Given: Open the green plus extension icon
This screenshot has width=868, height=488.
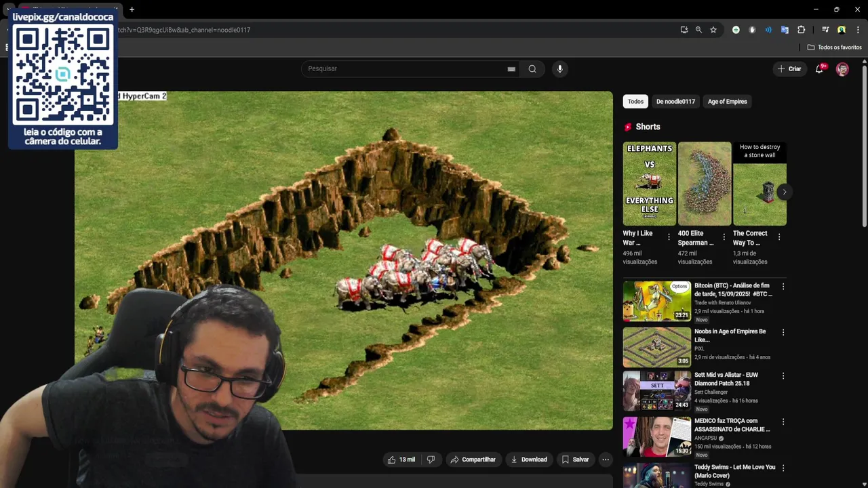Looking at the screenshot, I should [736, 30].
